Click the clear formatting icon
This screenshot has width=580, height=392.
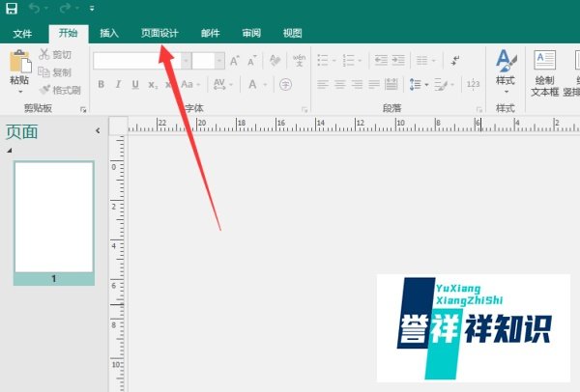(275, 61)
